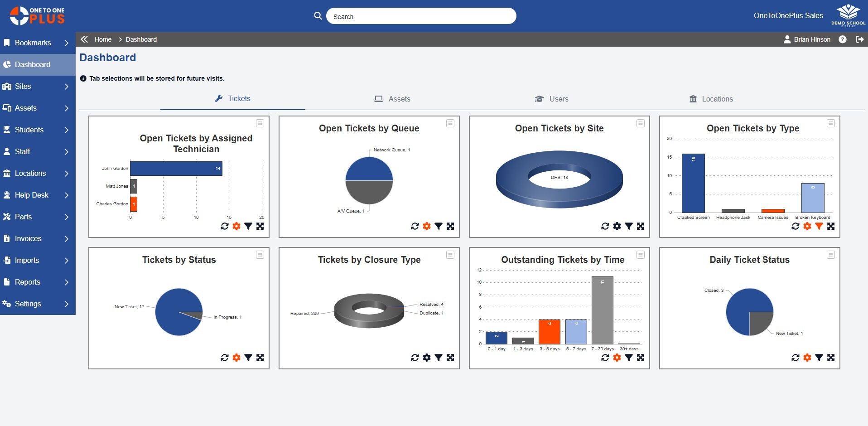Click into the Search input field

pyautogui.click(x=421, y=16)
